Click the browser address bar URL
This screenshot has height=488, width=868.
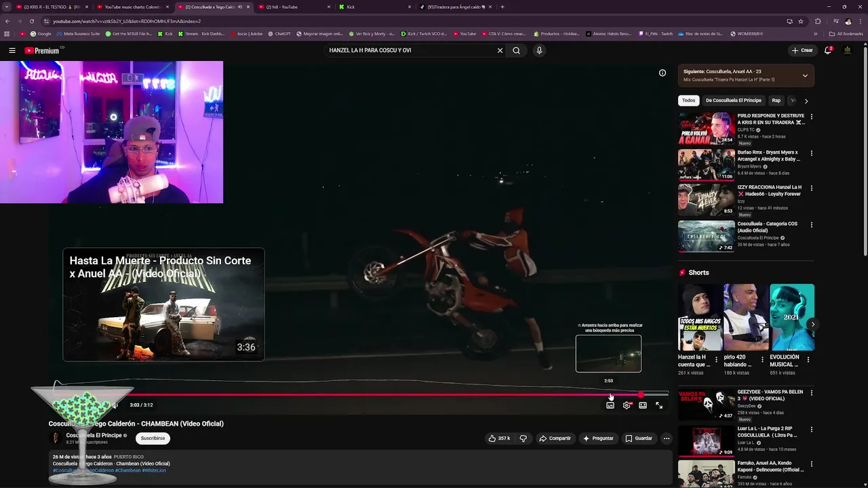click(126, 21)
